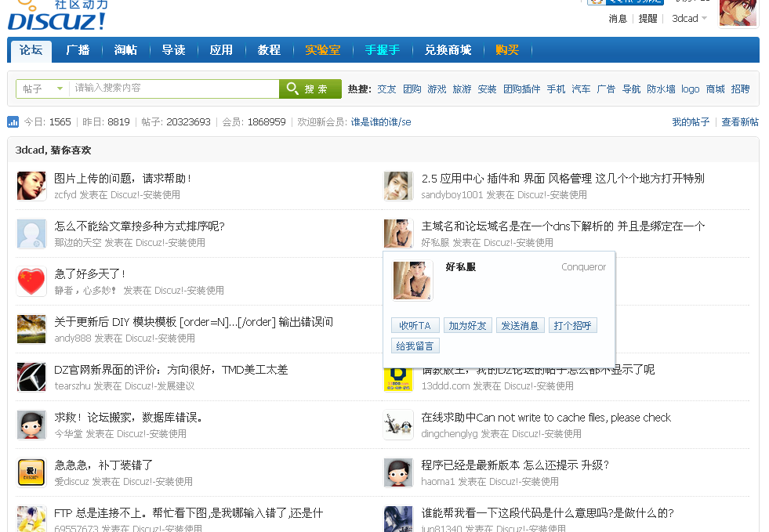Select the 导读 nav item

pos(173,50)
